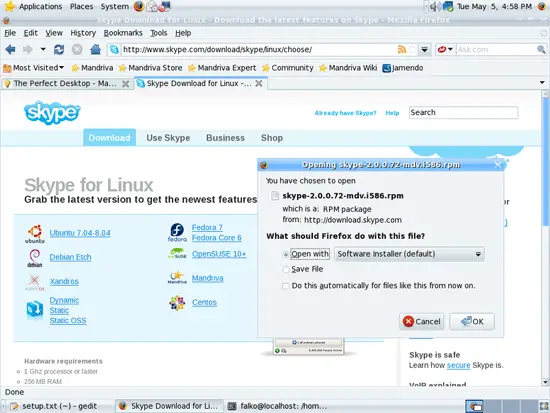The width and height of the screenshot is (550, 413).
Task: Launch Firefox from the top panel icon
Action: click(139, 6)
